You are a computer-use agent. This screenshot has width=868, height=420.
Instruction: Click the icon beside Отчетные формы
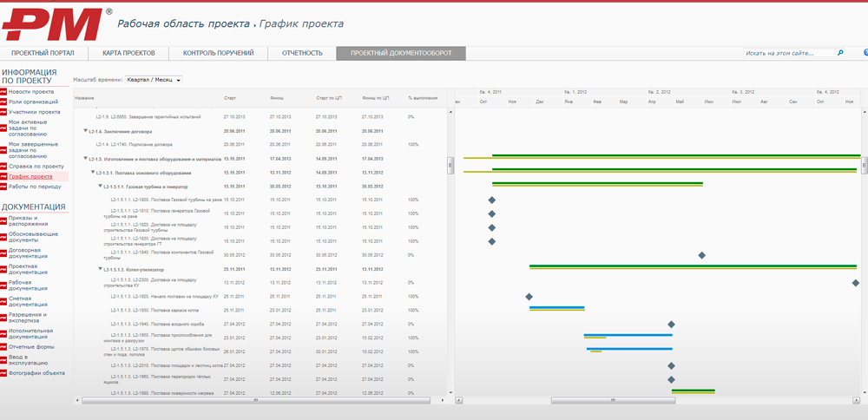tap(3, 347)
